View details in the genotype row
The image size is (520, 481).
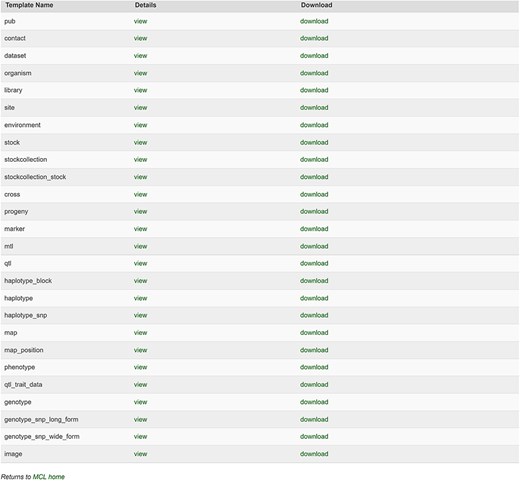[x=140, y=402]
